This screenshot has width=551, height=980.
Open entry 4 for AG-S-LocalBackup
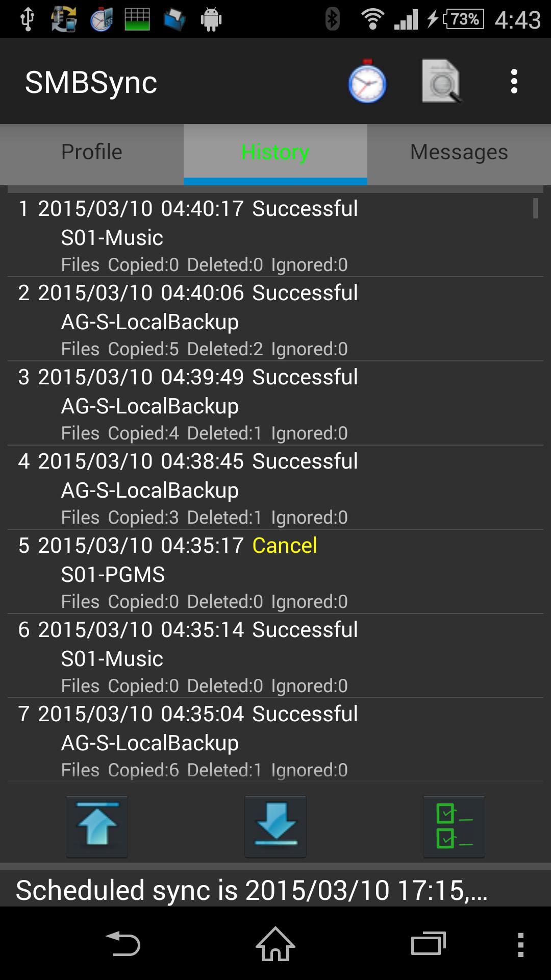click(x=204, y=487)
